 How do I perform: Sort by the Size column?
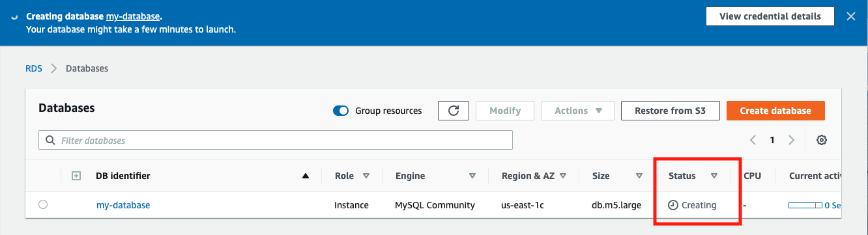639,176
